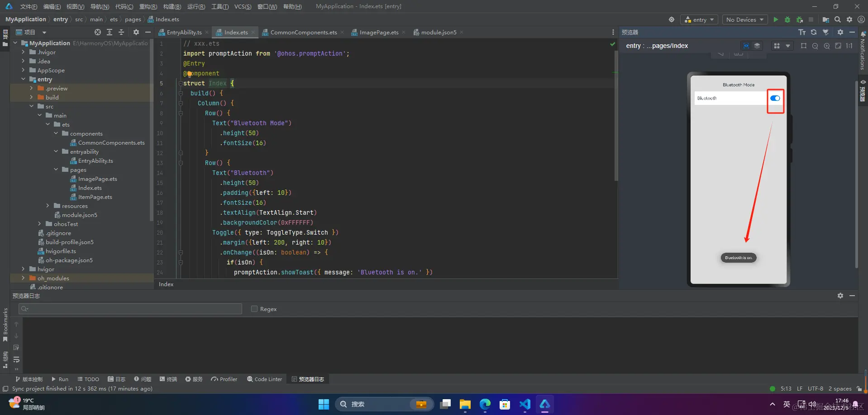The image size is (868, 415).
Task: Switch to CommonComponents.ets tab
Action: tap(304, 32)
